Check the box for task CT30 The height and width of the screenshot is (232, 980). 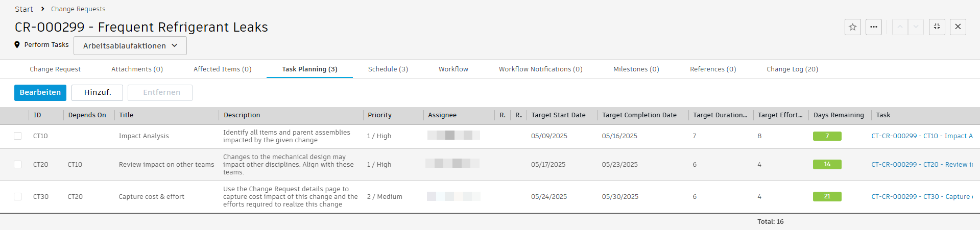coord(18,197)
